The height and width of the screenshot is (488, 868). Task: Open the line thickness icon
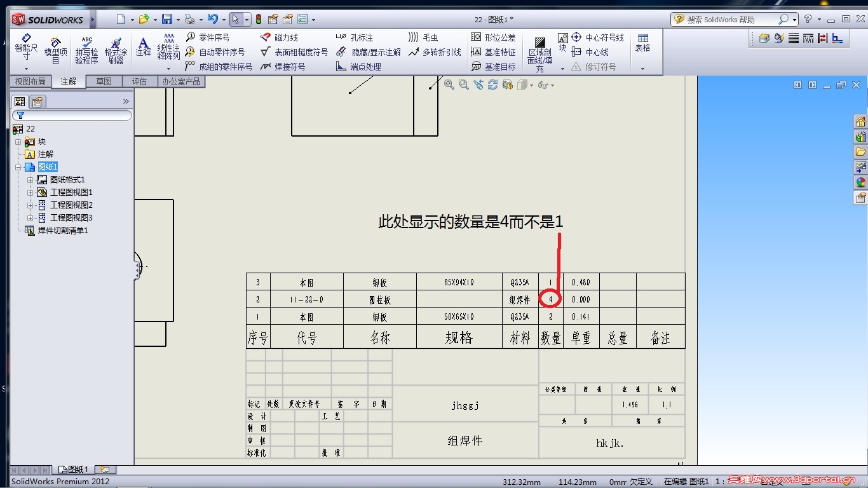click(794, 38)
